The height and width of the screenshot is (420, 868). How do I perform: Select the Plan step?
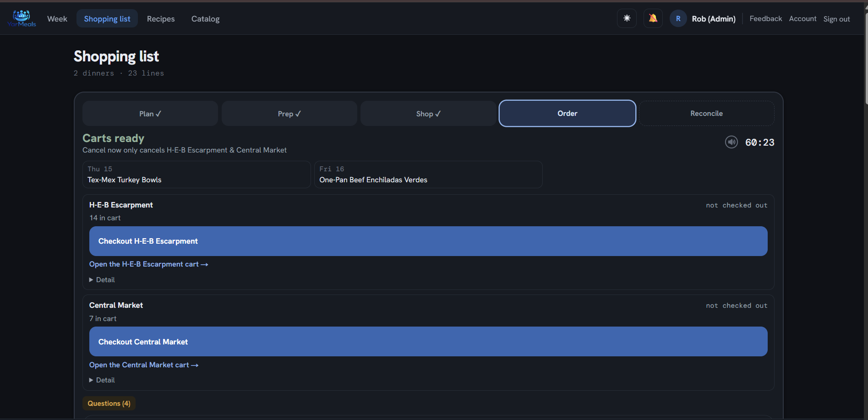tap(150, 114)
